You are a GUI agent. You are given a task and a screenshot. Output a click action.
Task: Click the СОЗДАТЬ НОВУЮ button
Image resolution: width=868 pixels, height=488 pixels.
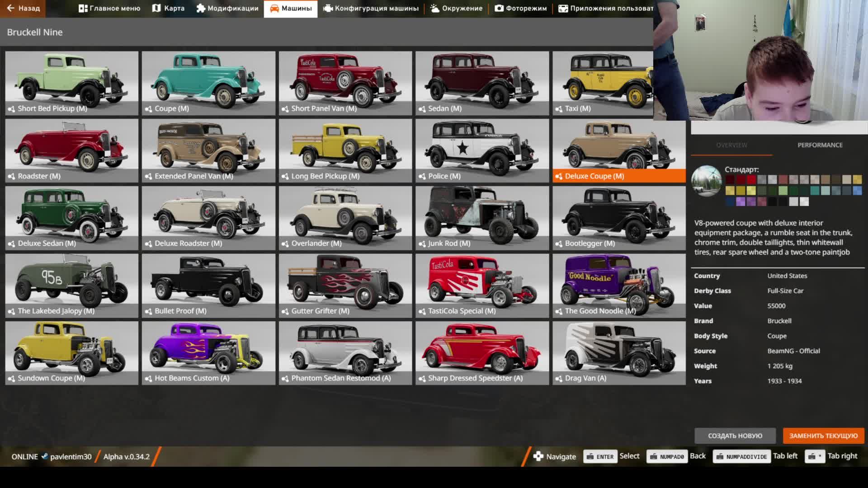click(735, 436)
